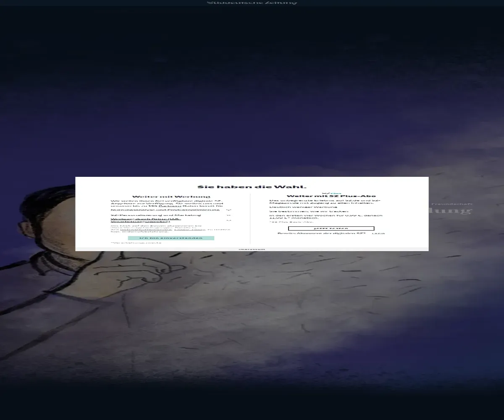Viewport: 504px width, 420px height.
Task: Expand 'SZ-Personalisierung und Marketing' chevron
Action: click(x=229, y=215)
